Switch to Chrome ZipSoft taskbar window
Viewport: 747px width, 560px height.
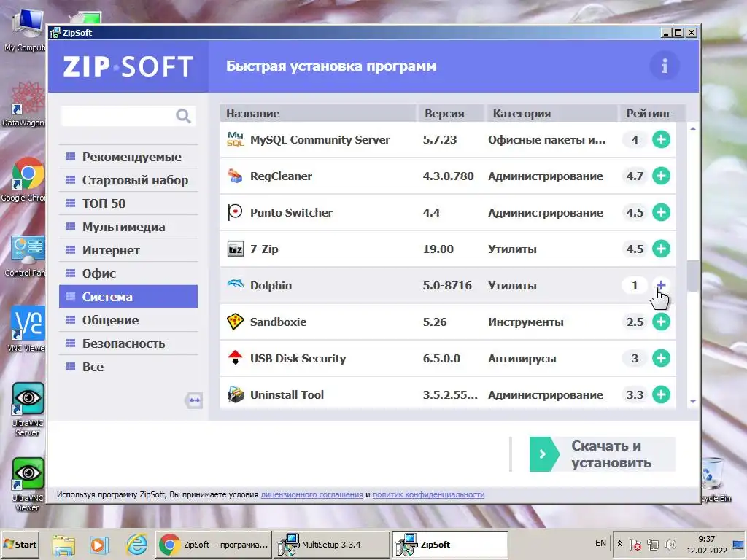click(213, 544)
